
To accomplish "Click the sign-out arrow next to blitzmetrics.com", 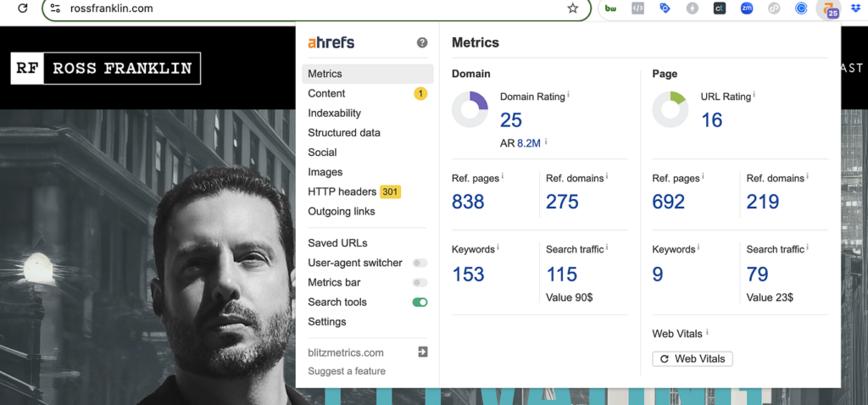I will [422, 352].
